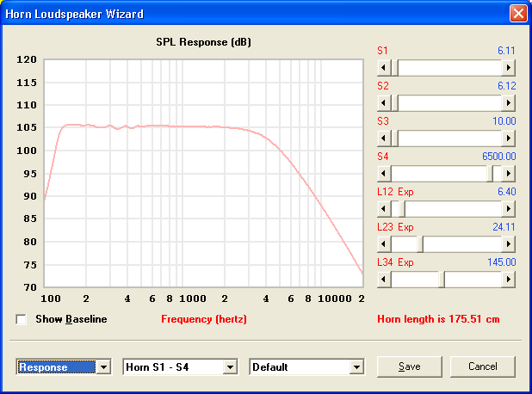Click the L12 slider left arrow
Viewport: 532px width, 394px height.
(x=384, y=209)
